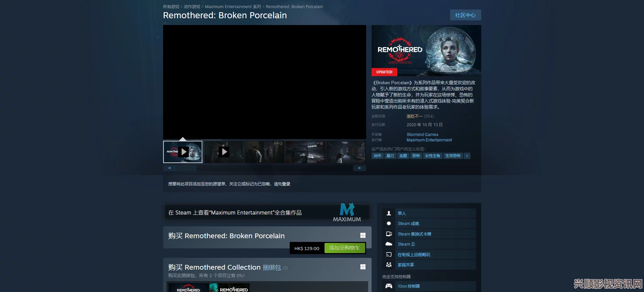Open the 所有游戏 breadcrumb link
The image size is (644, 292).
tap(171, 7)
